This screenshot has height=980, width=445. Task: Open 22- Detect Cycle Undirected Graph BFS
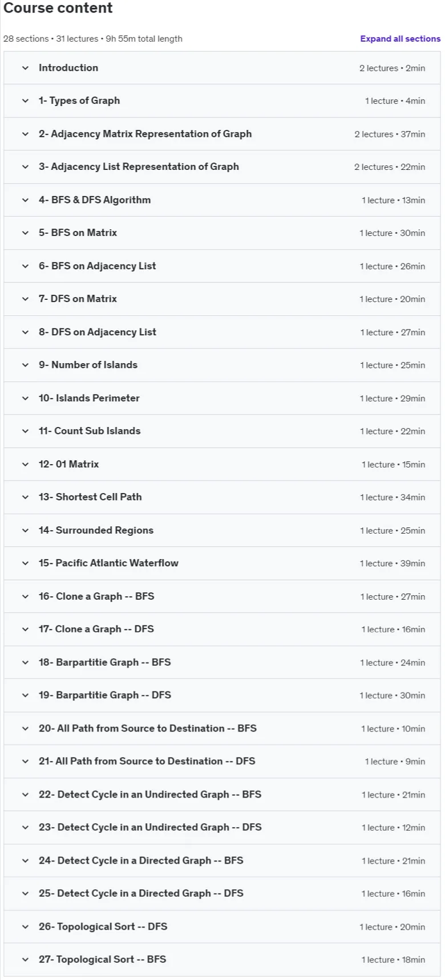tap(222, 794)
